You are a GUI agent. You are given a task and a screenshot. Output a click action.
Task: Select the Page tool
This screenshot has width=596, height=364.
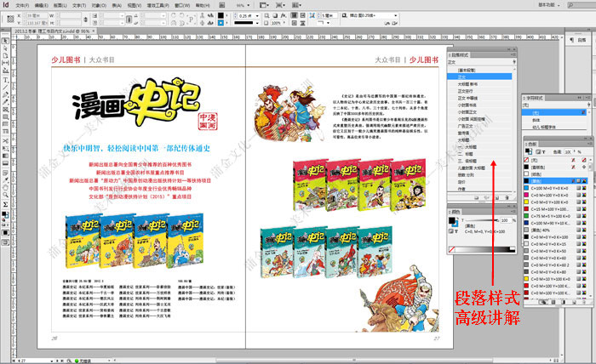(5, 55)
